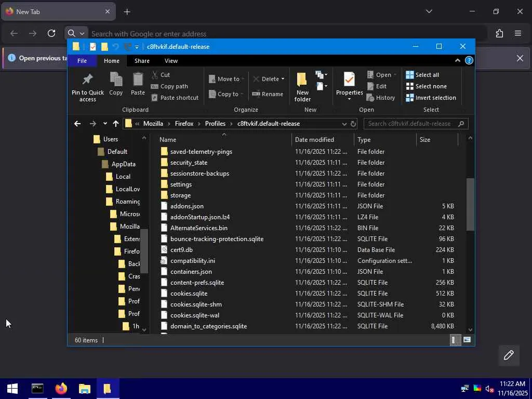
Task: Create a New folder
Action: (x=302, y=87)
